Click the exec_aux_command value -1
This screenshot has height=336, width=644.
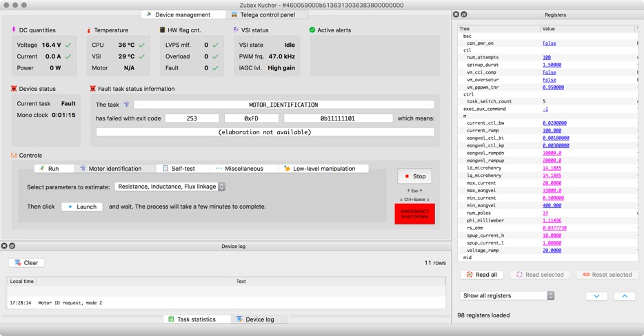coord(545,109)
